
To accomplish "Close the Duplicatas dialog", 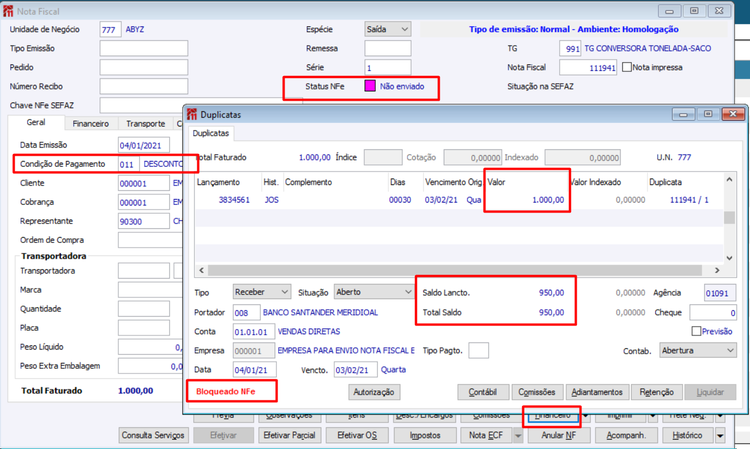I will pos(732,115).
